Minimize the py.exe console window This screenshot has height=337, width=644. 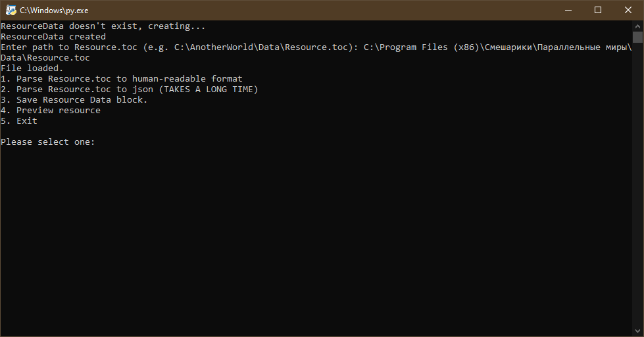[568, 10]
